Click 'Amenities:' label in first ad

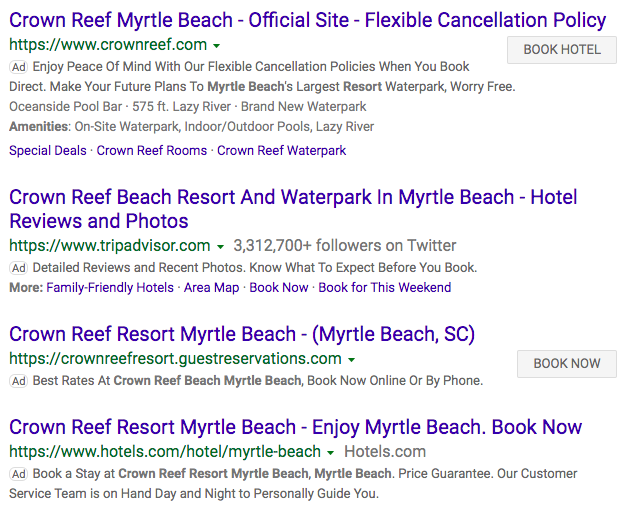coord(40,126)
